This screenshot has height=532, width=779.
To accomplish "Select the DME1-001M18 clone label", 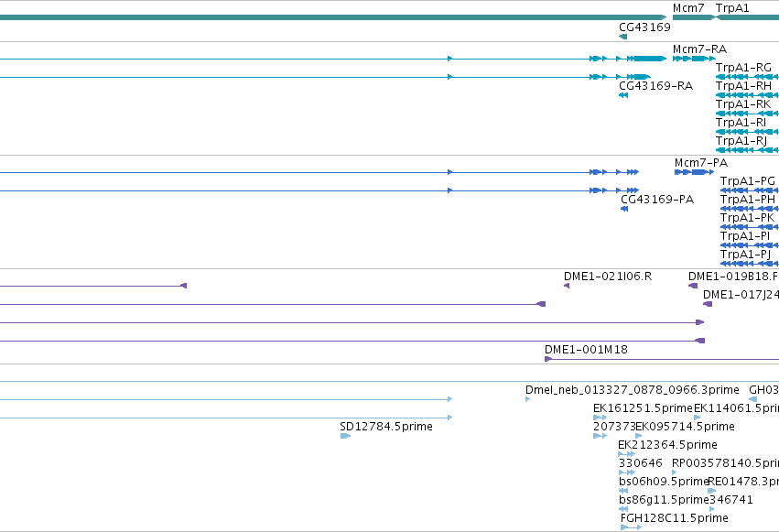I will tap(586, 350).
